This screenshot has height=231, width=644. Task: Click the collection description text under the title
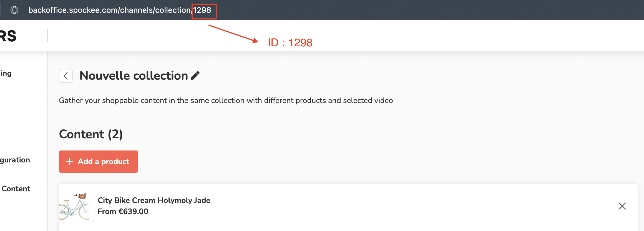pos(226,101)
